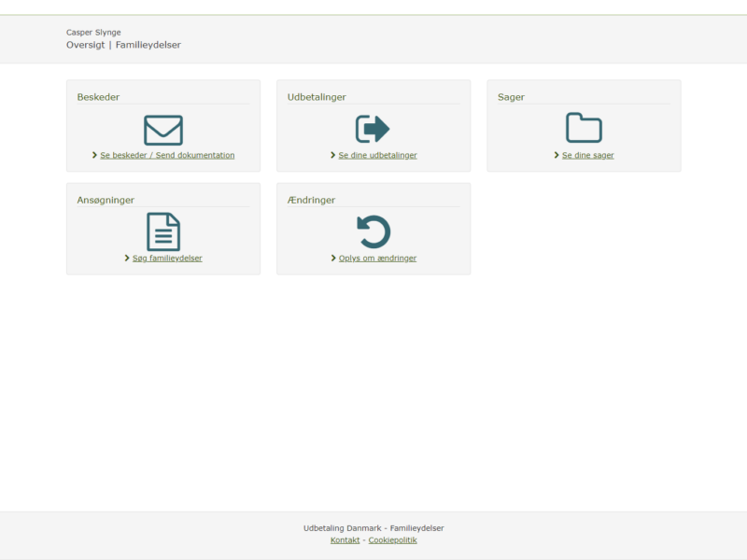Click the chevron before 'Oplys om ændringer'
Image resolution: width=747 pixels, height=560 pixels.
tap(333, 259)
